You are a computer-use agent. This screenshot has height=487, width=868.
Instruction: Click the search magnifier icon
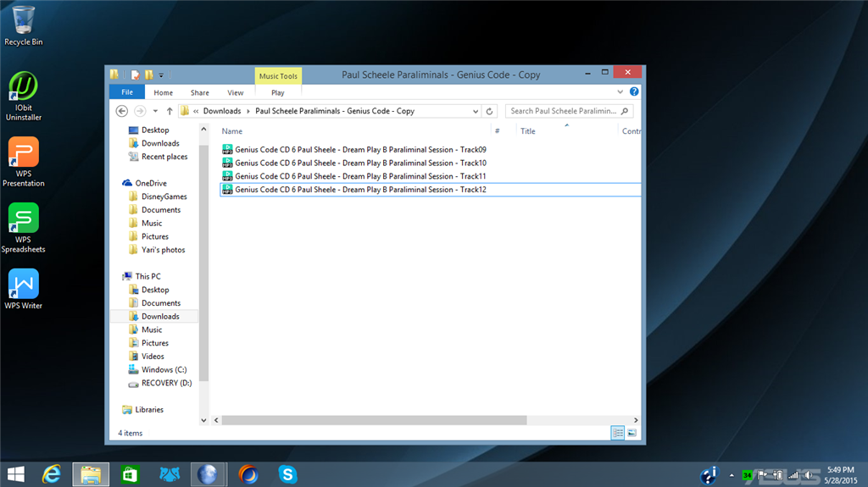click(x=625, y=111)
